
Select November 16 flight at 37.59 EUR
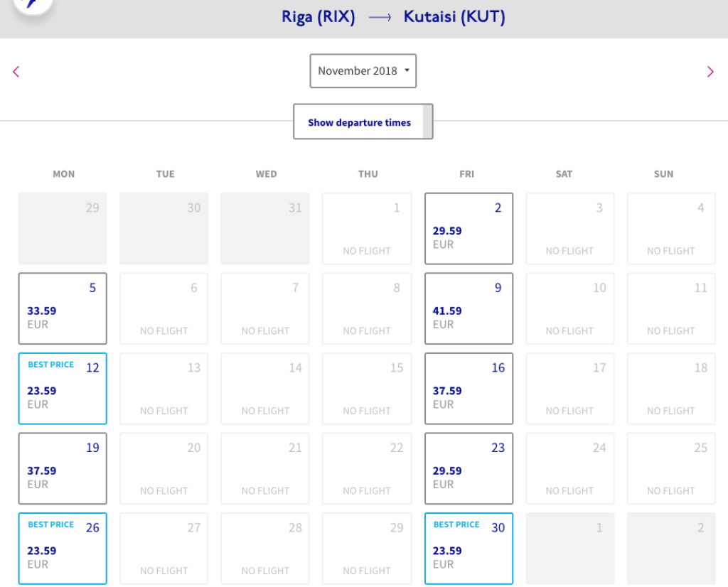(x=469, y=389)
